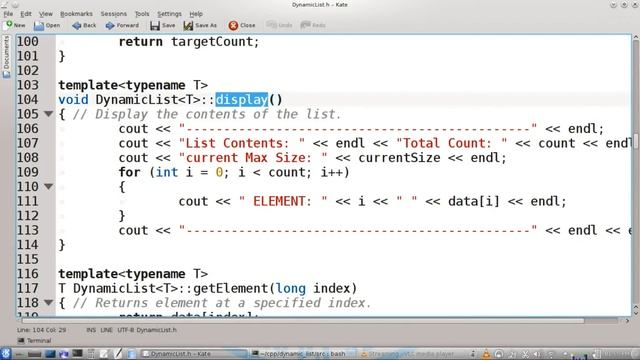Open the Edit menu
The width and height of the screenshot is (640, 360).
26,14
